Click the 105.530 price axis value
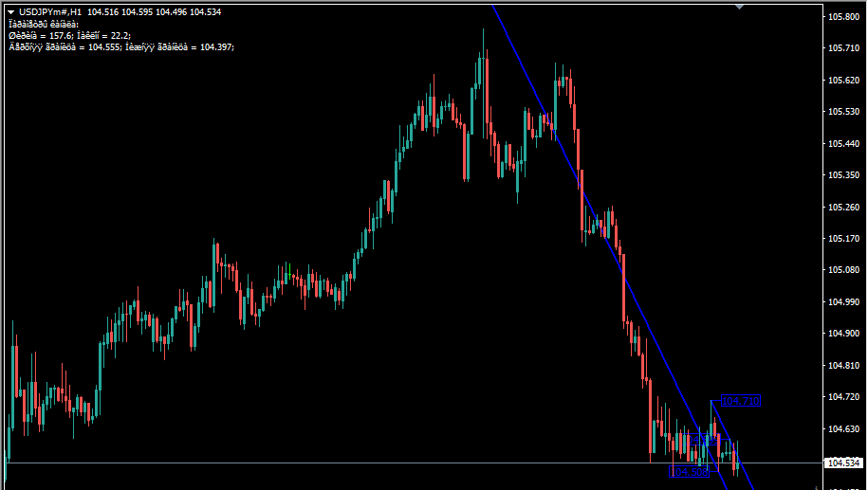The height and width of the screenshot is (490, 868). pos(842,112)
